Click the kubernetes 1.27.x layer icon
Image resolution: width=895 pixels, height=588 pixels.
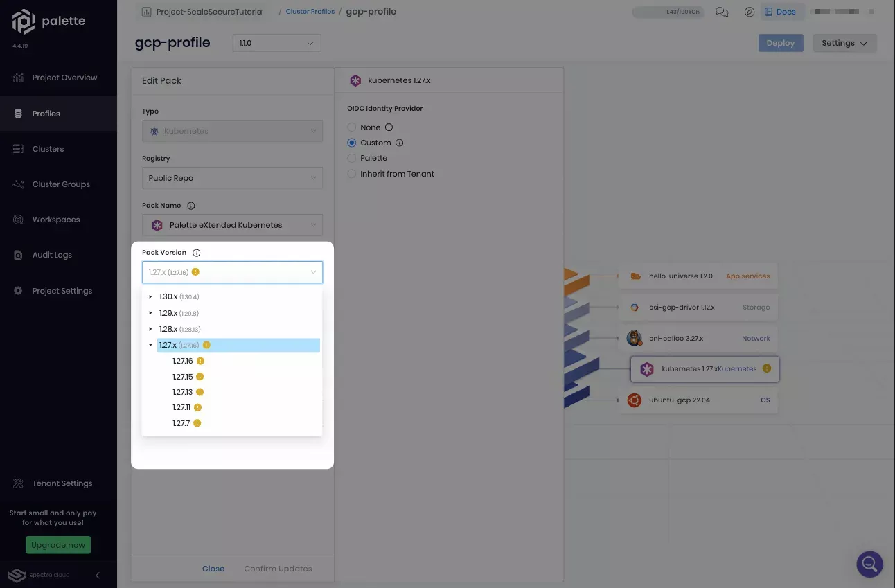[x=647, y=369]
